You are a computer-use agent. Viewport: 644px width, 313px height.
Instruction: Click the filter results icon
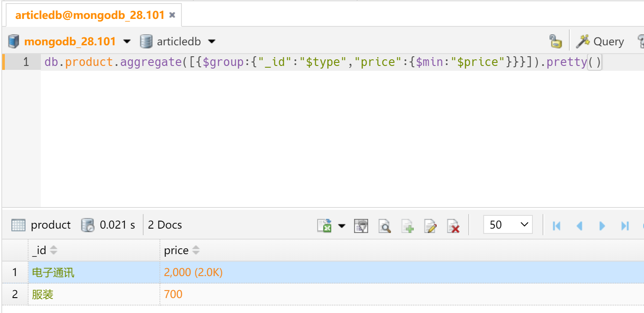tap(361, 226)
